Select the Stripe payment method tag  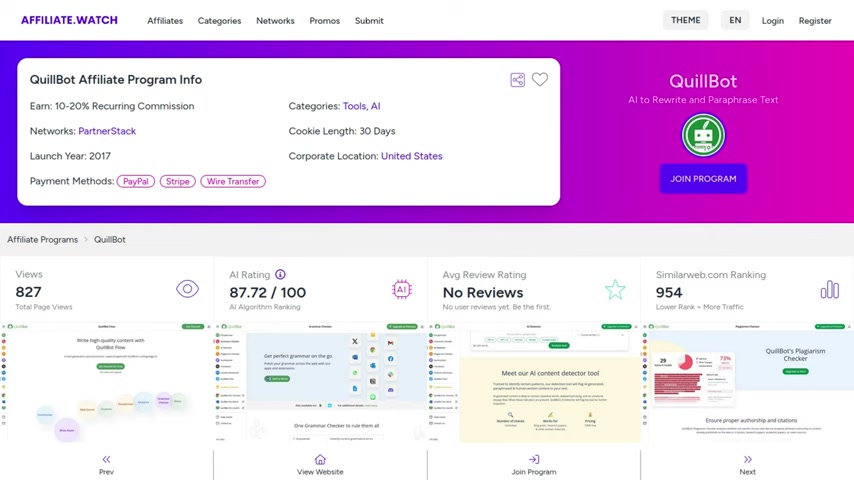click(178, 181)
